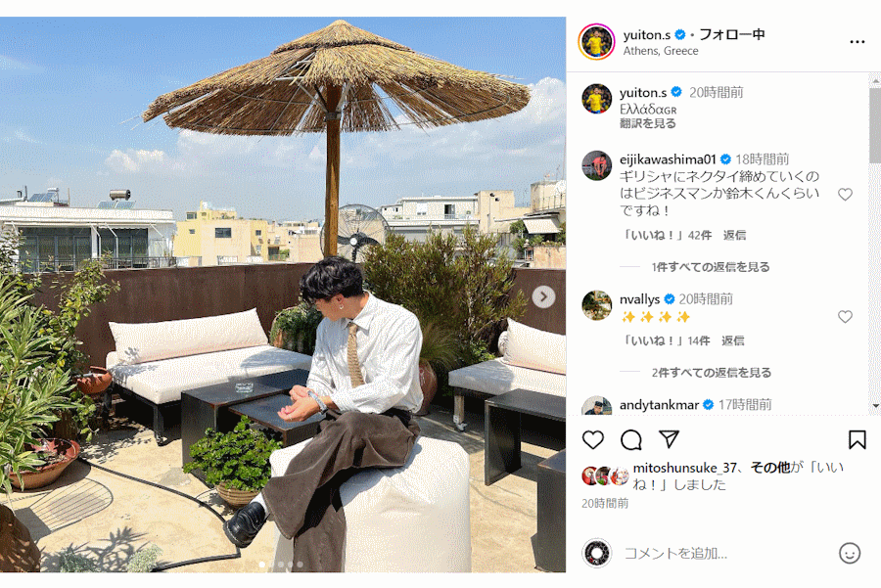Open yuiton.s story profile picture in header
881x588 pixels.
[x=596, y=42]
